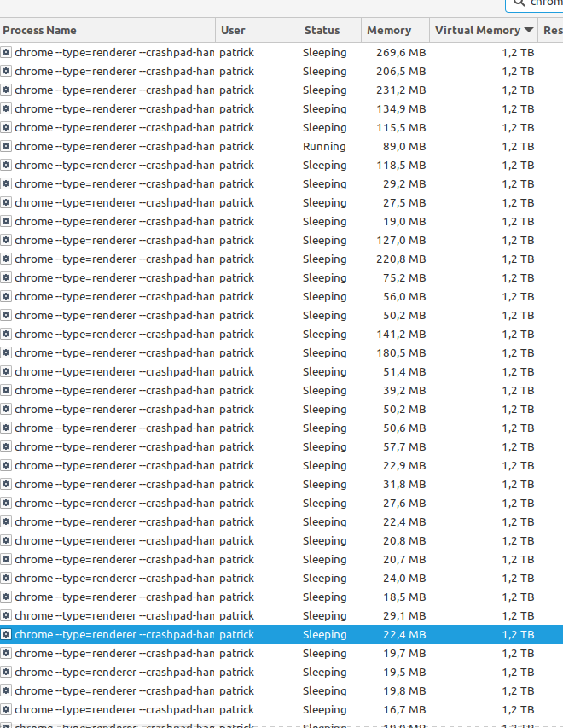This screenshot has height=728, width=563.
Task: Select the process using 269,6 MB memory
Action: click(x=281, y=52)
